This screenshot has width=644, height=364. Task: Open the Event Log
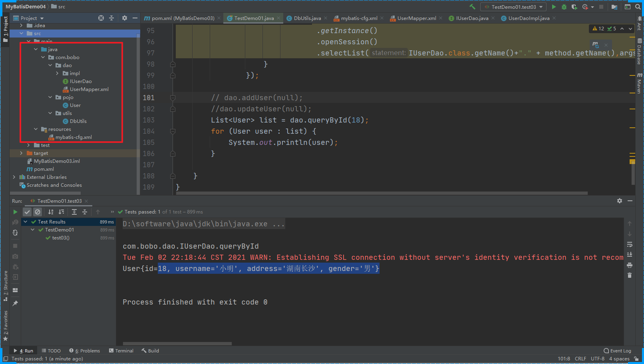tap(617, 351)
